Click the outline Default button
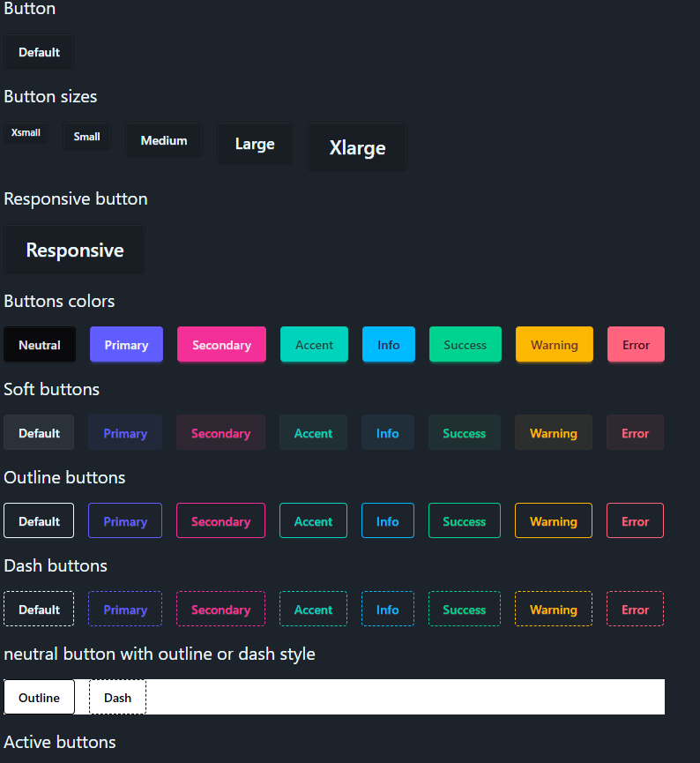700x763 pixels. pos(39,520)
